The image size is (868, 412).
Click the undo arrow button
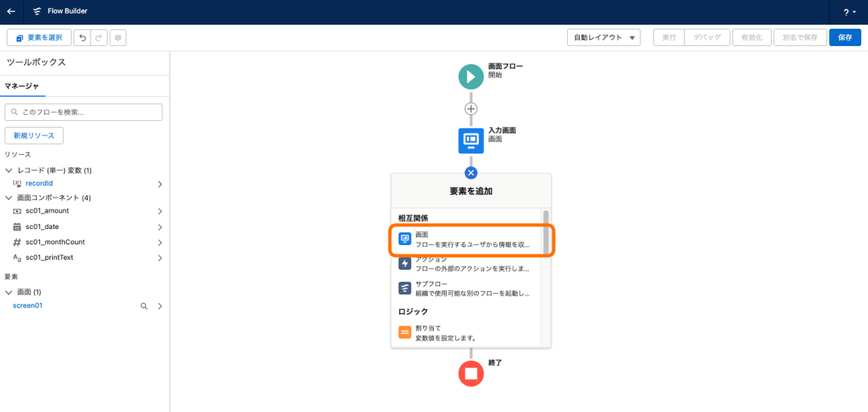pyautogui.click(x=82, y=38)
